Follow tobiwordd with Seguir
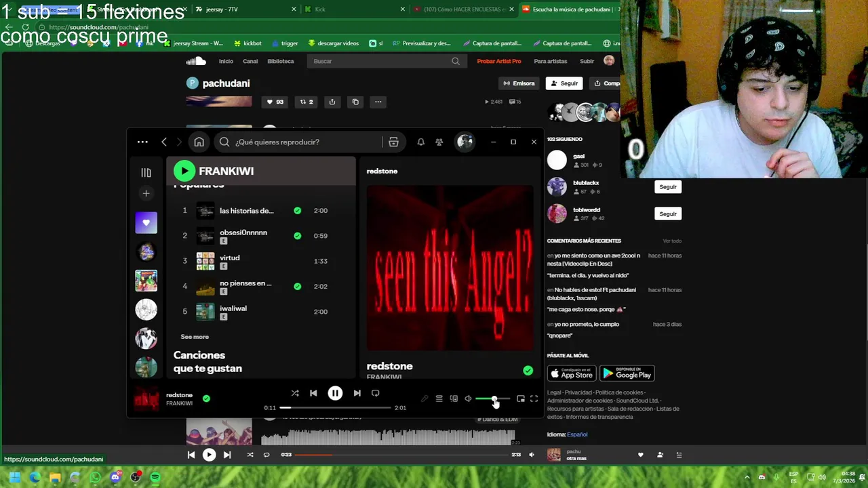 point(668,213)
